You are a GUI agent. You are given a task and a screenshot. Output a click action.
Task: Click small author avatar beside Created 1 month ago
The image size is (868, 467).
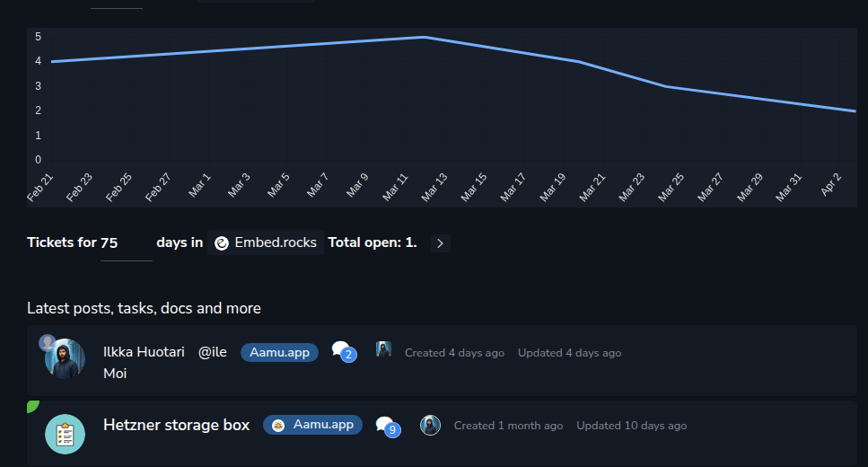[431, 426]
